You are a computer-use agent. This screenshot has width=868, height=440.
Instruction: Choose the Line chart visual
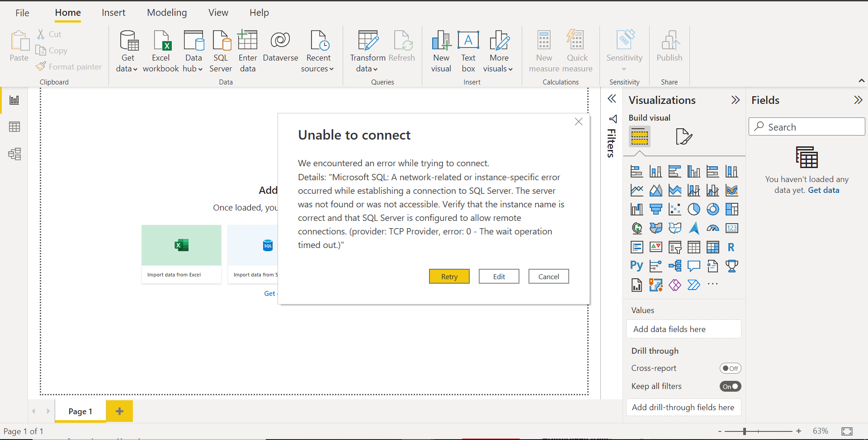point(637,190)
